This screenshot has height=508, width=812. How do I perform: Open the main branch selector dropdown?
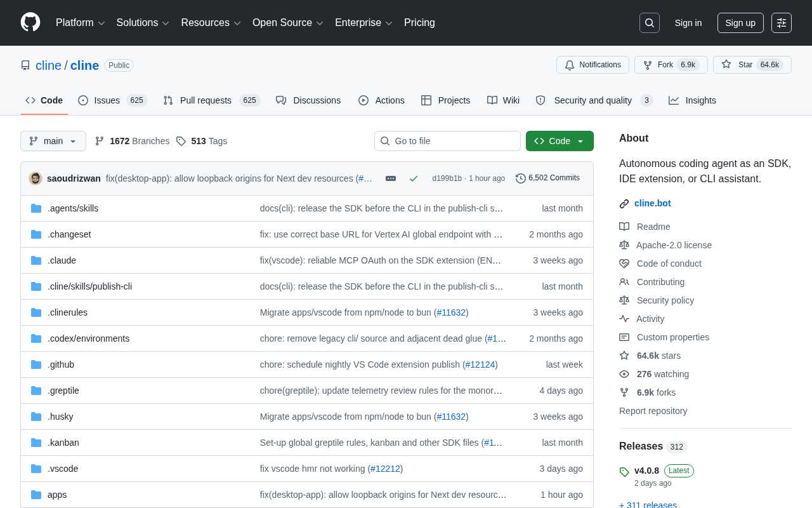[53, 141]
